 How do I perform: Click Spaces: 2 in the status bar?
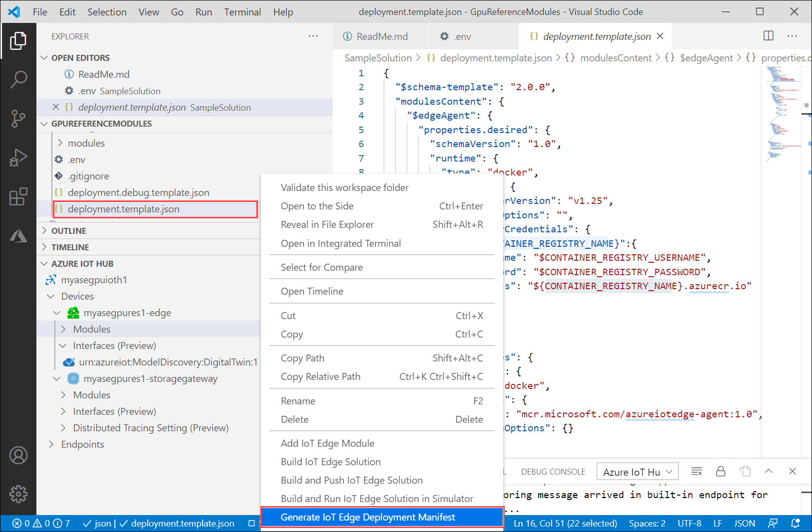coord(647,523)
